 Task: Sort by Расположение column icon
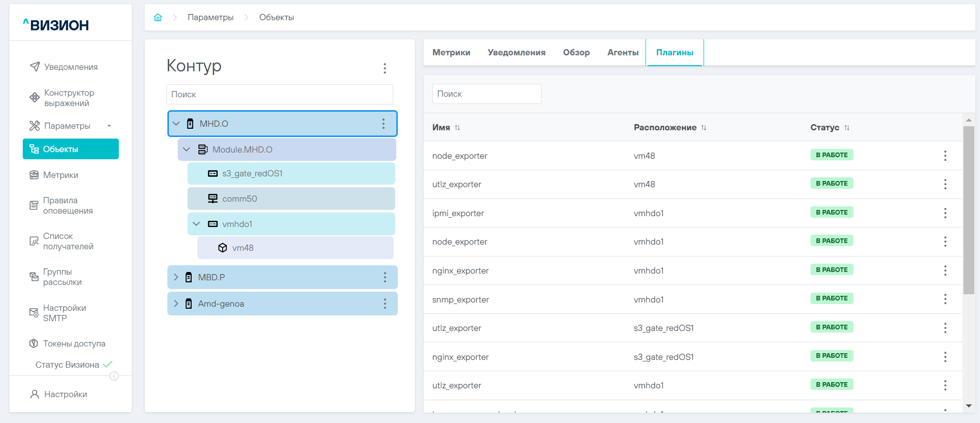(x=704, y=128)
